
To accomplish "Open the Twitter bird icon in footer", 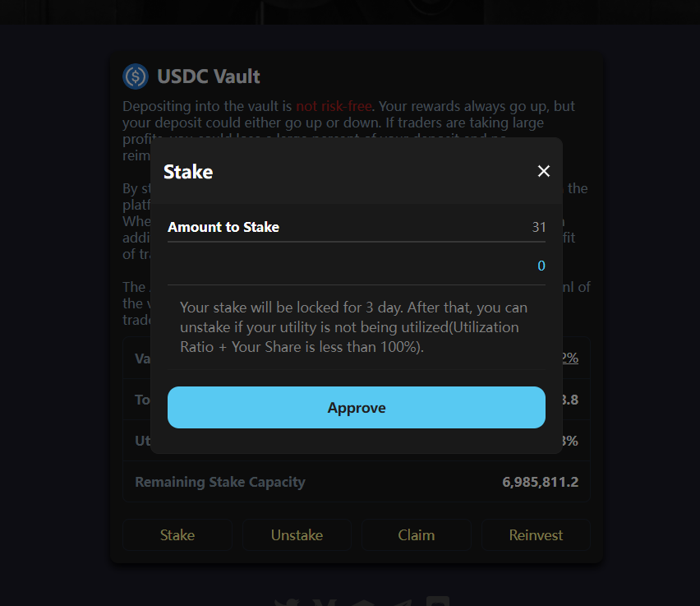I will pyautogui.click(x=287, y=602).
